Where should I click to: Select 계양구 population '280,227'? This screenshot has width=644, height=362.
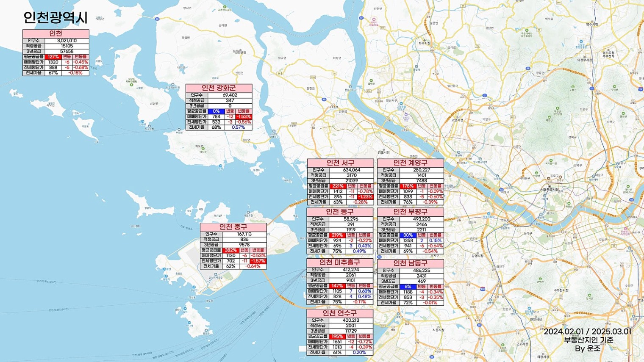(x=422, y=170)
